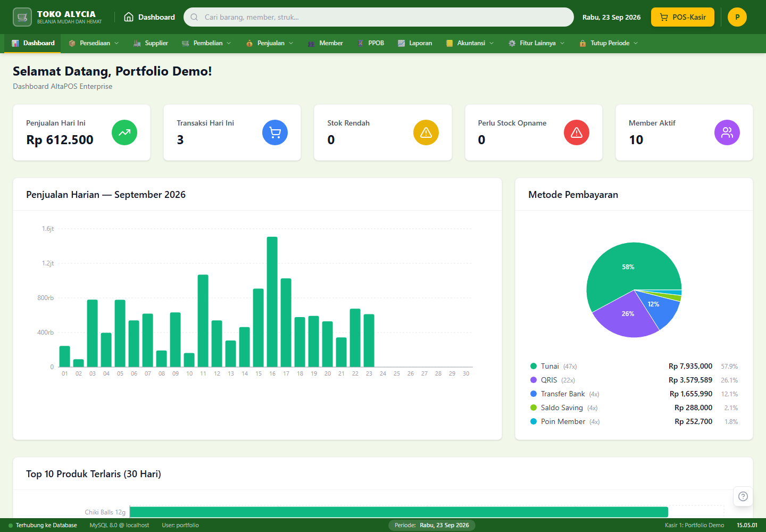Open the Supplier menu item

point(151,43)
